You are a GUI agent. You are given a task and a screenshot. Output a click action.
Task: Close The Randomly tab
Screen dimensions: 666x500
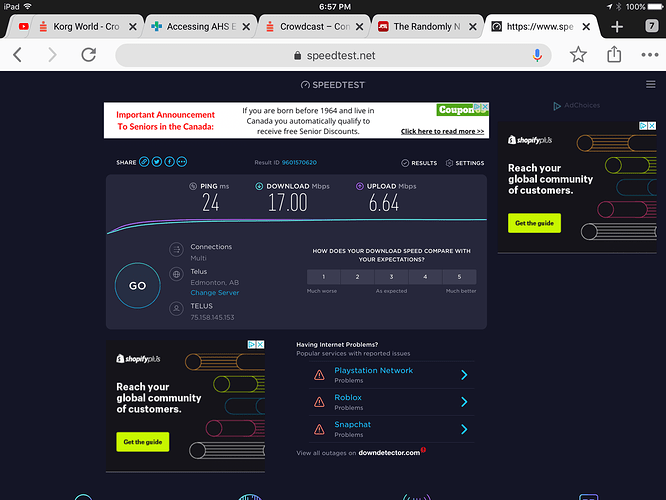[x=472, y=27]
